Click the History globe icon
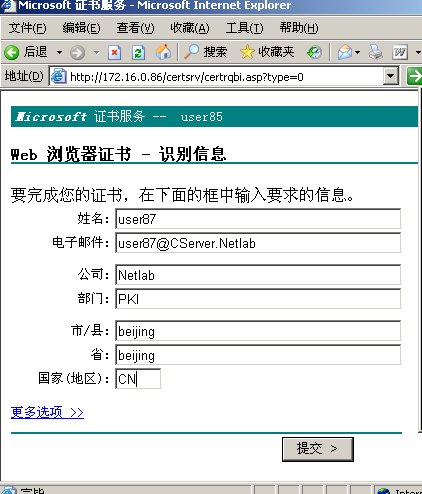The width and height of the screenshot is (422, 494). point(314,52)
